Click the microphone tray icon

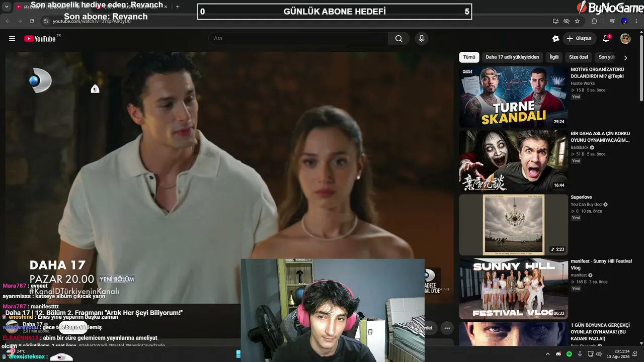[580, 354]
